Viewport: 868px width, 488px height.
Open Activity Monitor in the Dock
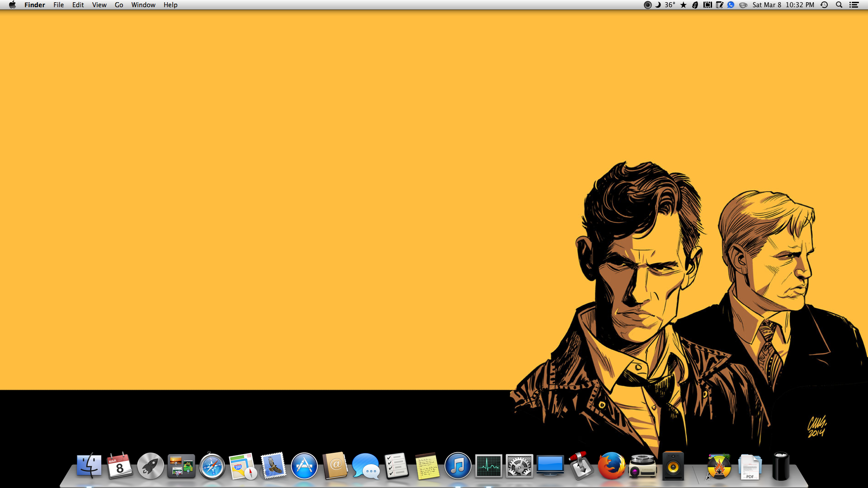[489, 466]
